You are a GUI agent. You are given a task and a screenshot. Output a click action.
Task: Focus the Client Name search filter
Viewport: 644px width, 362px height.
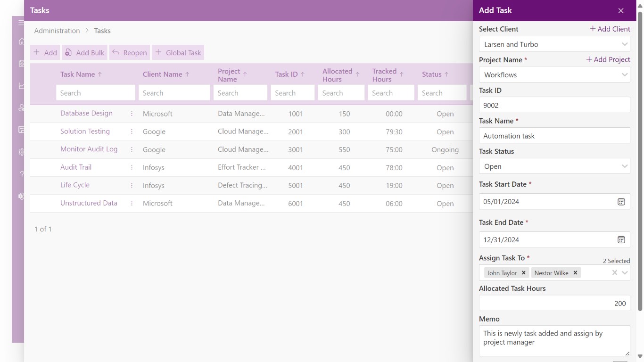[x=174, y=93]
